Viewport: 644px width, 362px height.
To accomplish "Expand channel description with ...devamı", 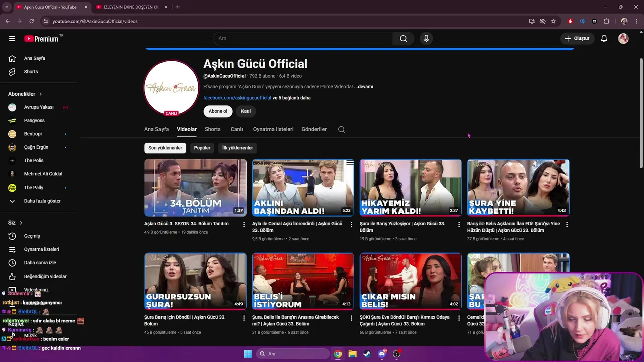I will [x=364, y=87].
